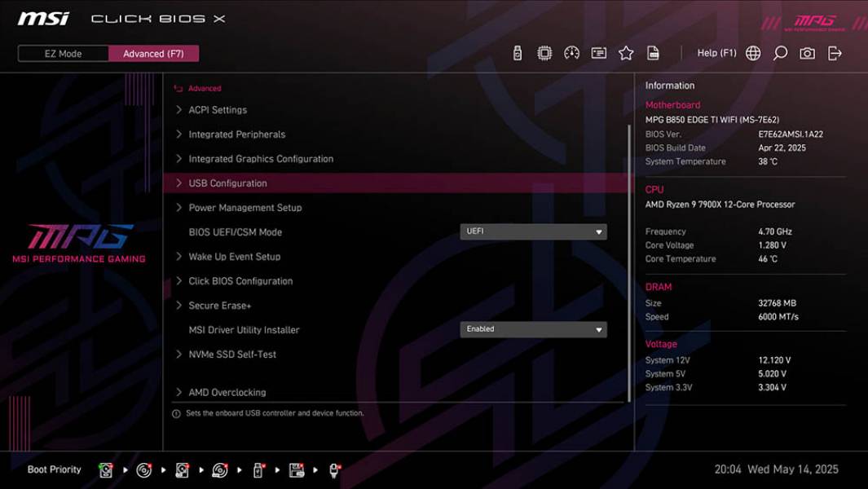Click the document file icon in toolbar
Viewport: 868px width, 489px height.
tap(653, 53)
